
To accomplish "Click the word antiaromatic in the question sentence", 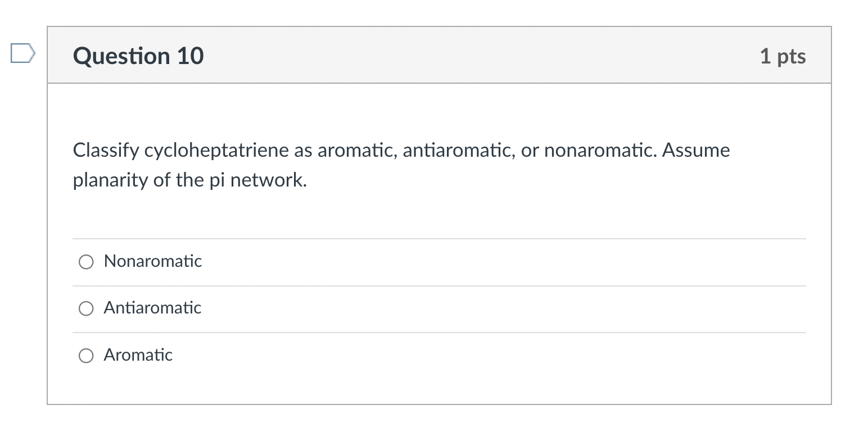I will [x=456, y=151].
